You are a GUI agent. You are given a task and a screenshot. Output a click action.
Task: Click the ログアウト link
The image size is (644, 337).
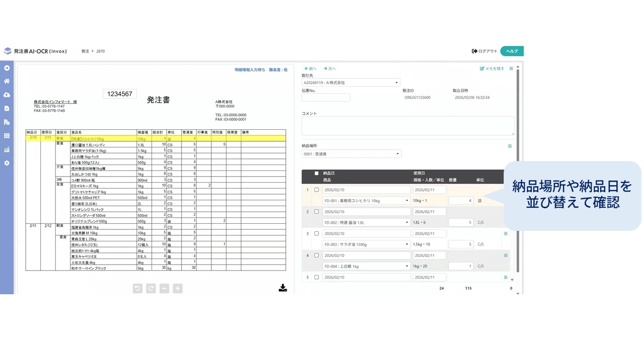pos(485,51)
